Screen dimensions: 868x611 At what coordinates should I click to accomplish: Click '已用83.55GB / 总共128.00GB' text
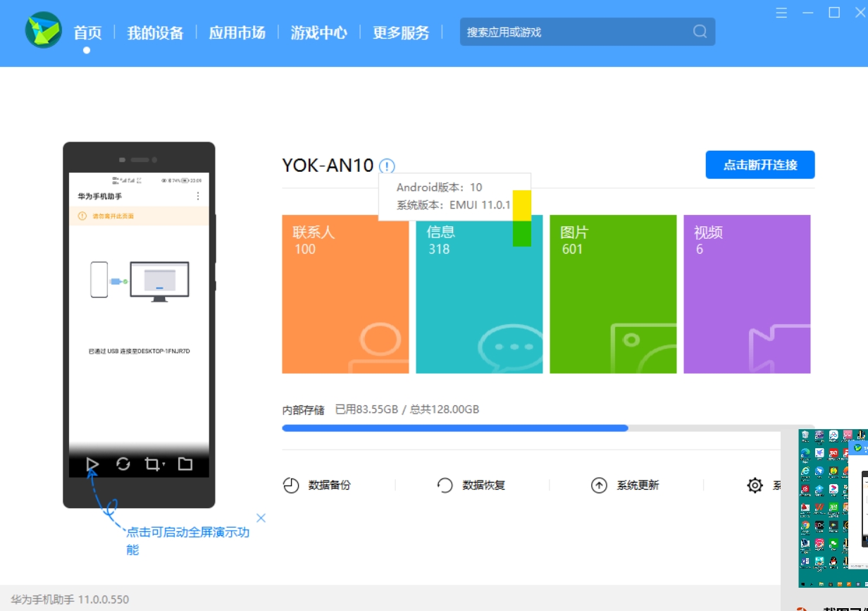tap(407, 409)
